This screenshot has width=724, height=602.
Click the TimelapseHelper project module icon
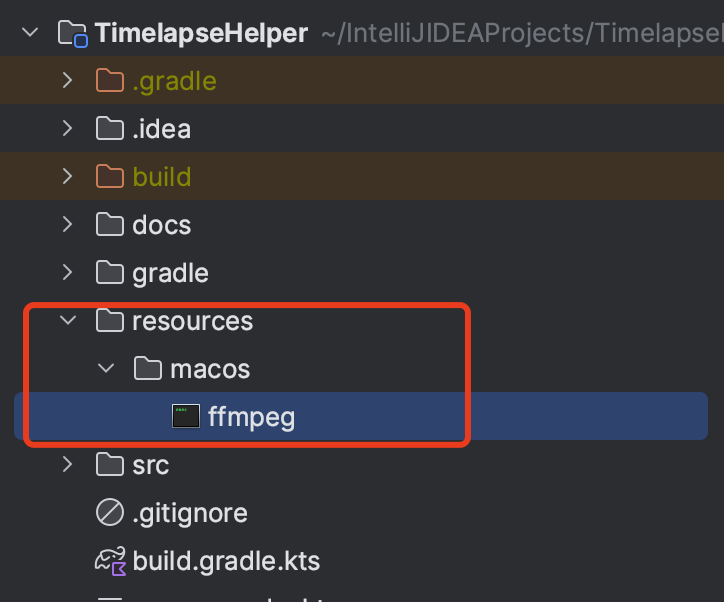pos(72,34)
